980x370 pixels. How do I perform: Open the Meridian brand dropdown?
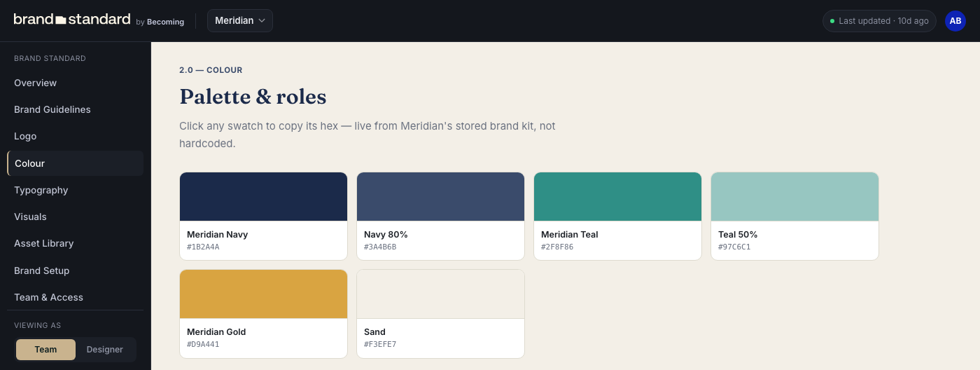pos(240,21)
